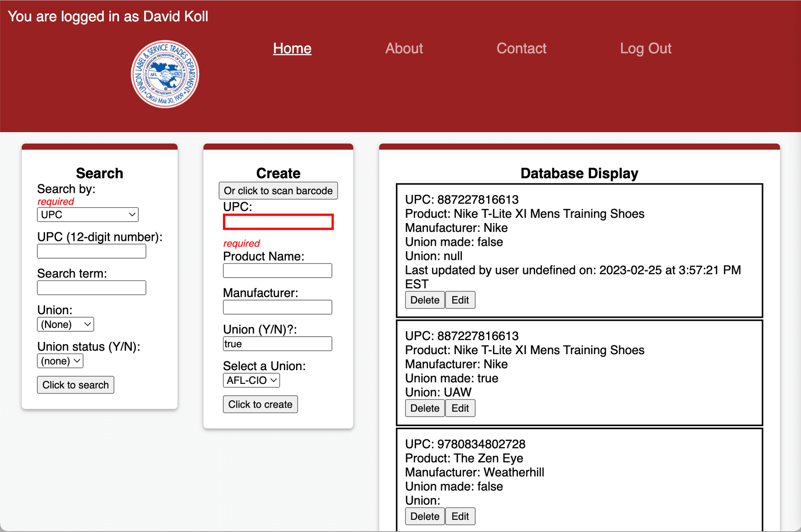The height and width of the screenshot is (532, 801).
Task: Click the 'Search' panel heading
Action: point(99,173)
